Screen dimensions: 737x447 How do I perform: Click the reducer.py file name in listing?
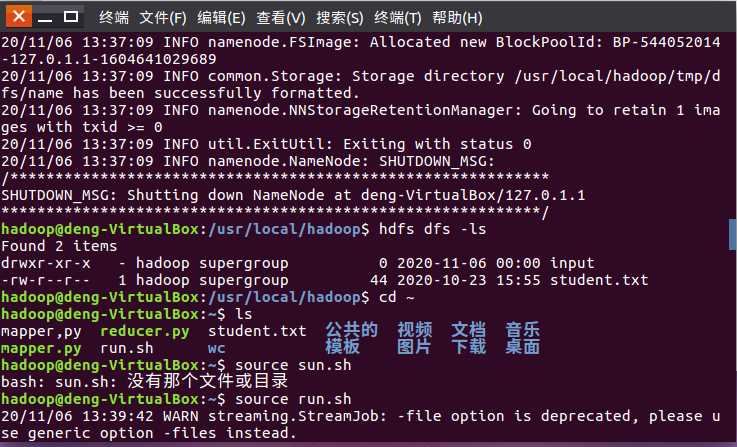tap(145, 331)
